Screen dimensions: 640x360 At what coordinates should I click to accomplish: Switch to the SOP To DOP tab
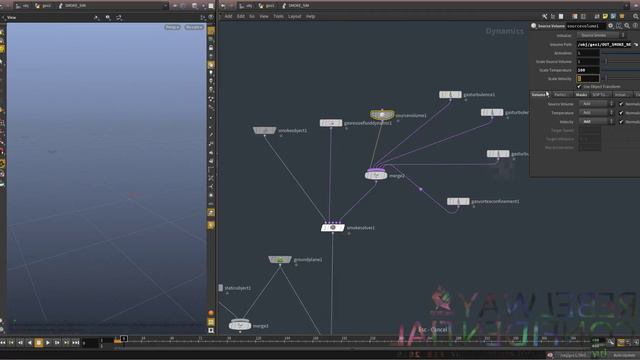click(x=600, y=95)
